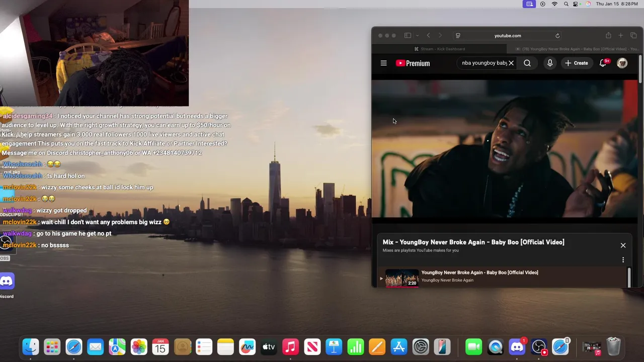This screenshot has height=362, width=644.
Task: Switch to YoungBoy Baby Boo tab
Action: [576, 49]
